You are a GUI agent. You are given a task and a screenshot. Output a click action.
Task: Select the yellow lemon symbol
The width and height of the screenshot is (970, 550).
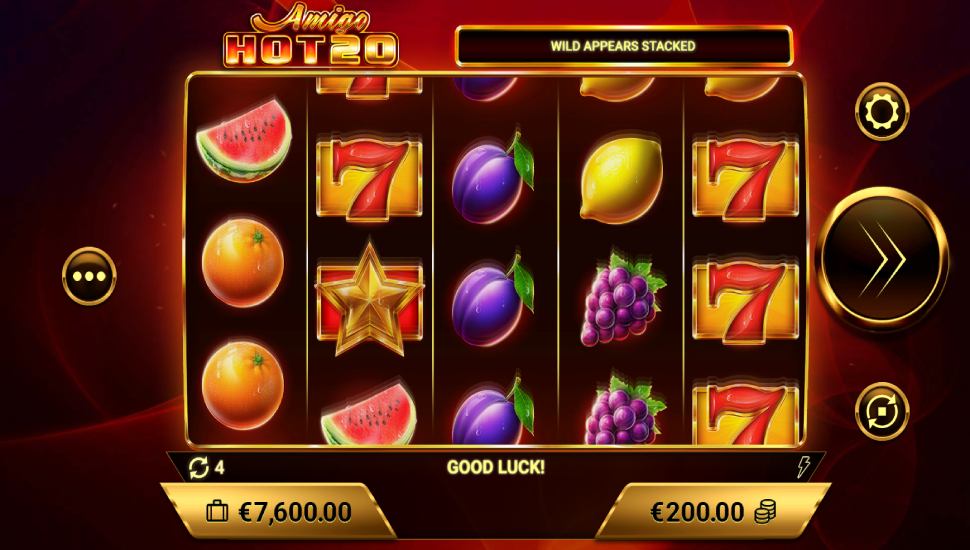coord(621,179)
